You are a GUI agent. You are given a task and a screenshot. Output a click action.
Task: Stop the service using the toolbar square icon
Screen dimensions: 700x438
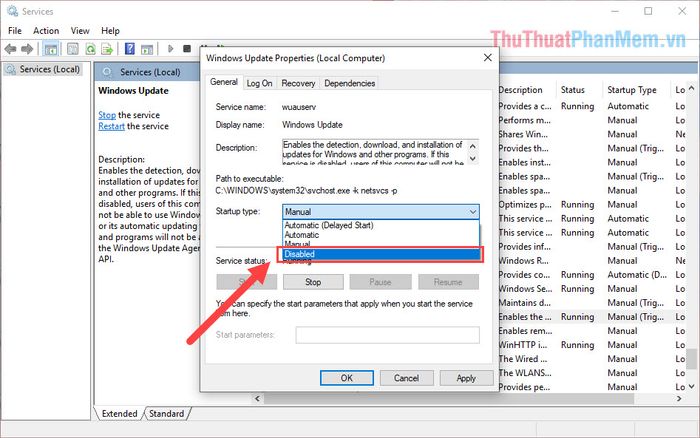pos(187,49)
